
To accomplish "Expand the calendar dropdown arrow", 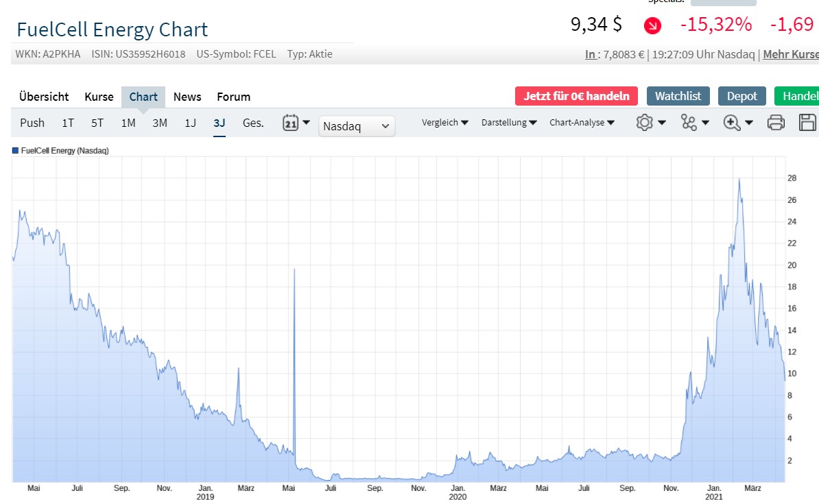I will [x=306, y=123].
